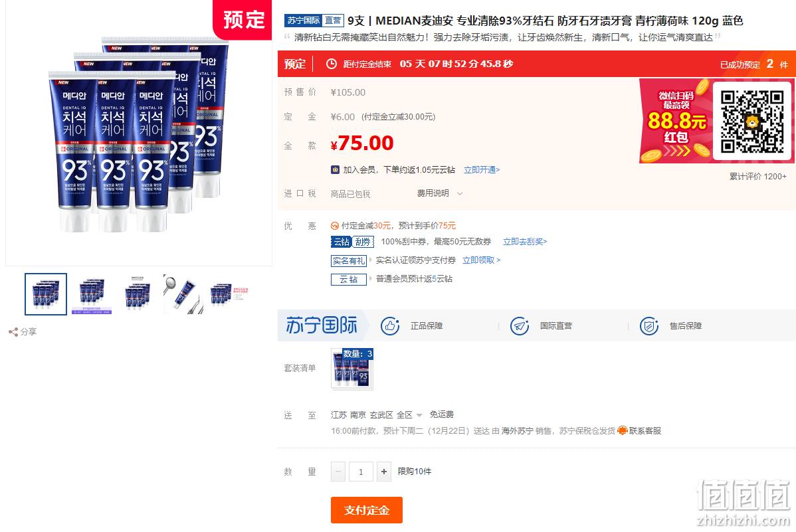Decrease quantity with the minus button
796x532 pixels.
[x=338, y=472]
